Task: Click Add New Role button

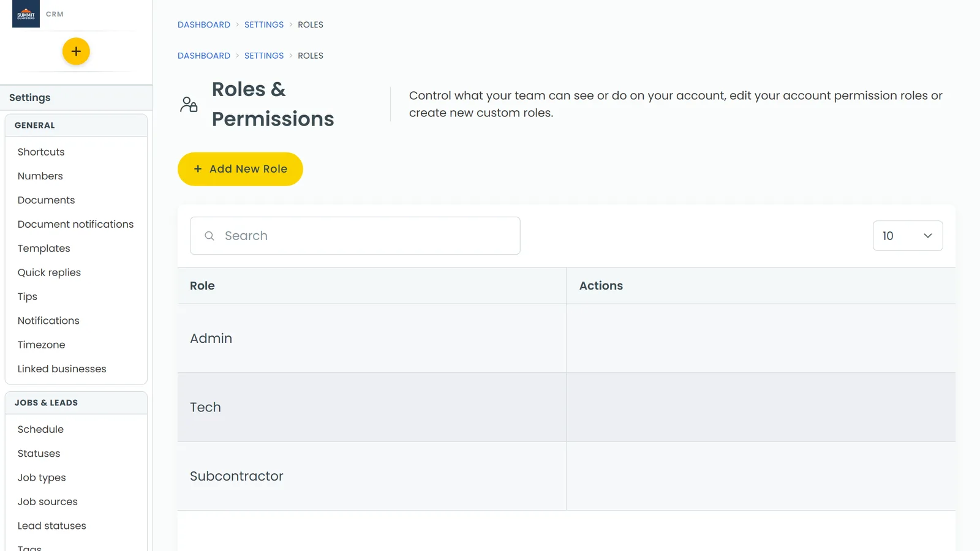Action: tap(240, 169)
